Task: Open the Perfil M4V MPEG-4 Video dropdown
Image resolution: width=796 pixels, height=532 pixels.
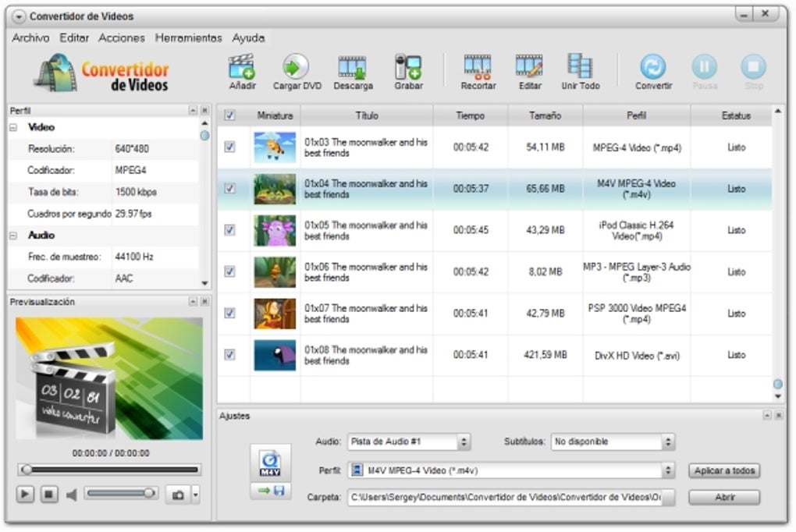Action: tap(510, 470)
